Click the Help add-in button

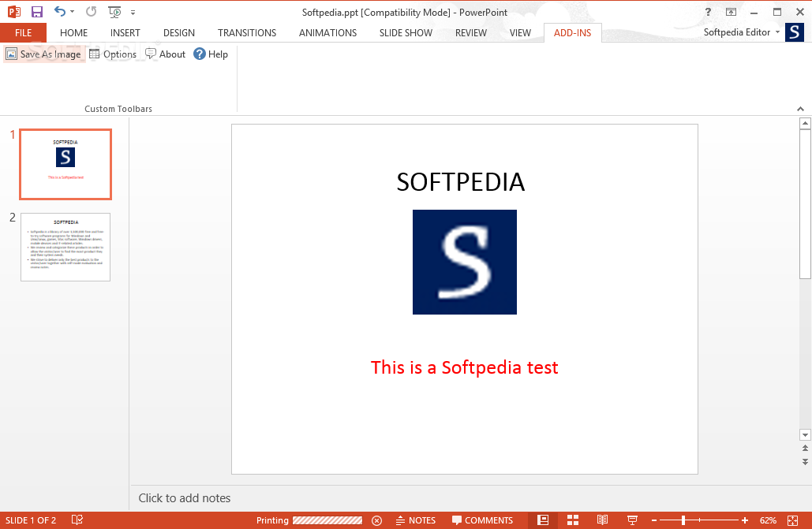(x=211, y=54)
